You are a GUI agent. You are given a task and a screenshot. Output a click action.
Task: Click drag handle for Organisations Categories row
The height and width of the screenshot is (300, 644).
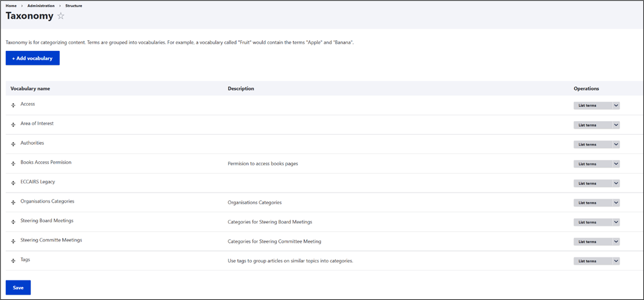click(13, 203)
